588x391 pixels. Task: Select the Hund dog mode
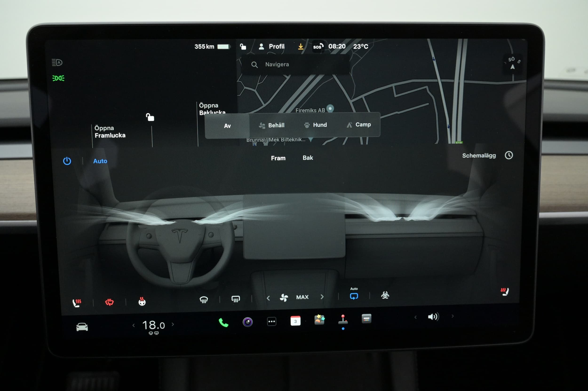(315, 125)
